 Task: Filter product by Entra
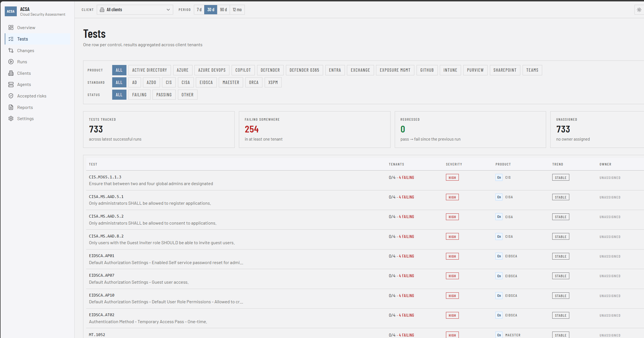pos(335,70)
